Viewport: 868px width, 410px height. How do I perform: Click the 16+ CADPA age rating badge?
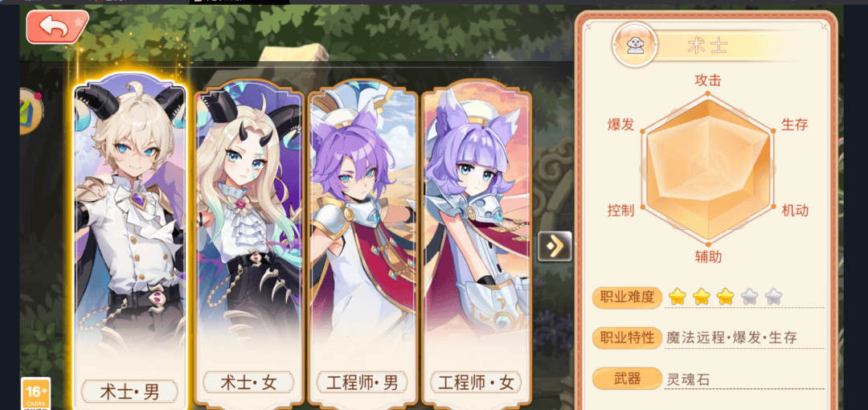36,394
